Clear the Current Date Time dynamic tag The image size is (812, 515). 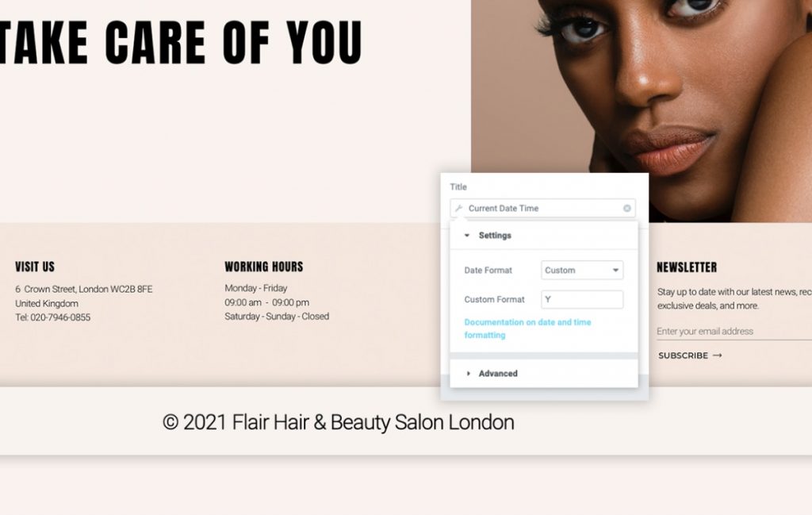[626, 208]
